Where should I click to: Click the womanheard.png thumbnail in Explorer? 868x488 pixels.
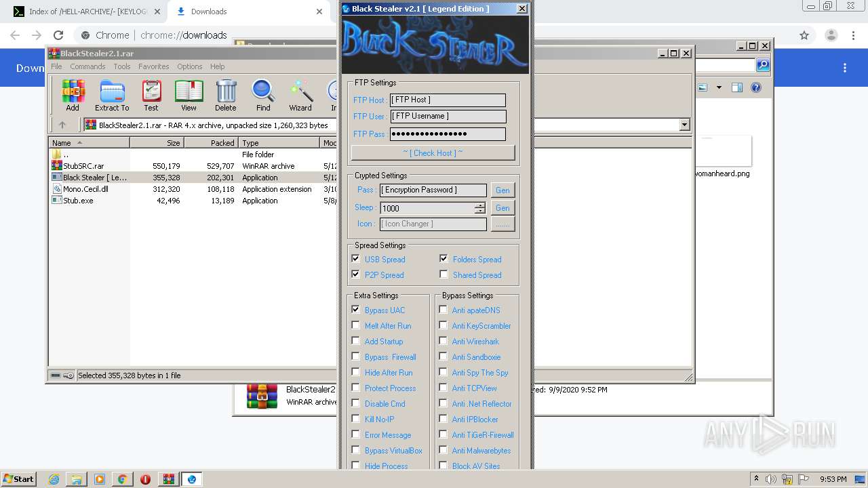tap(723, 150)
